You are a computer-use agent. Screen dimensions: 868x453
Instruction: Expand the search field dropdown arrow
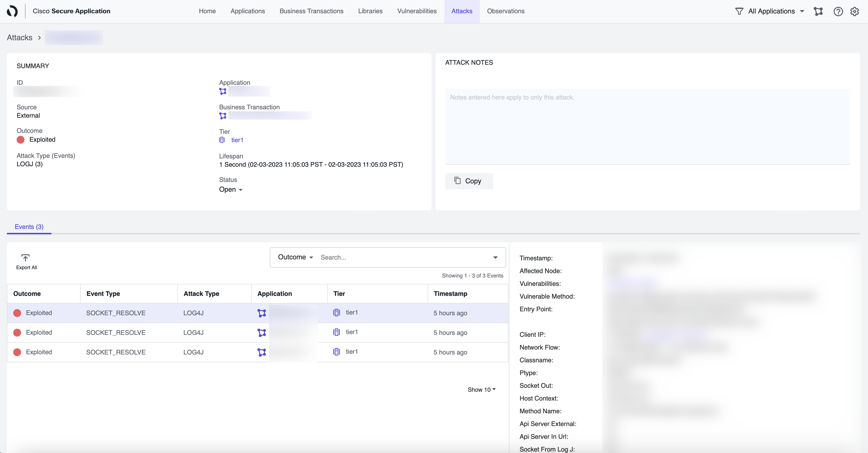(x=495, y=257)
